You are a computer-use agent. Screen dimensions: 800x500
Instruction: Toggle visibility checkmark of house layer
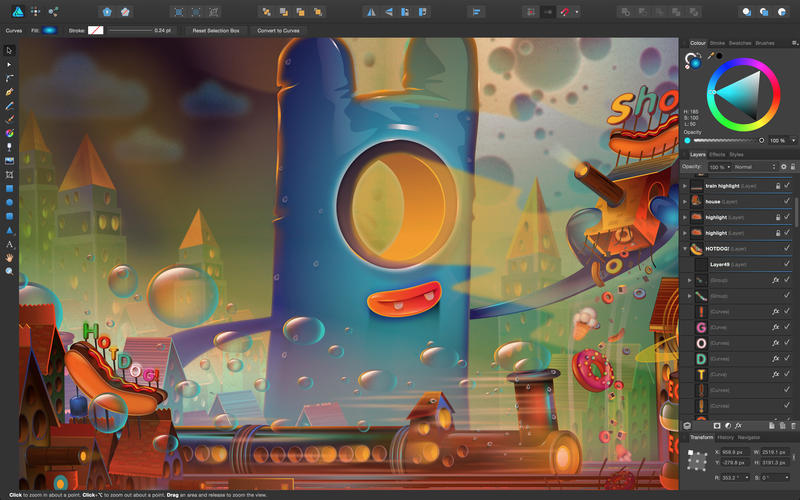787,202
